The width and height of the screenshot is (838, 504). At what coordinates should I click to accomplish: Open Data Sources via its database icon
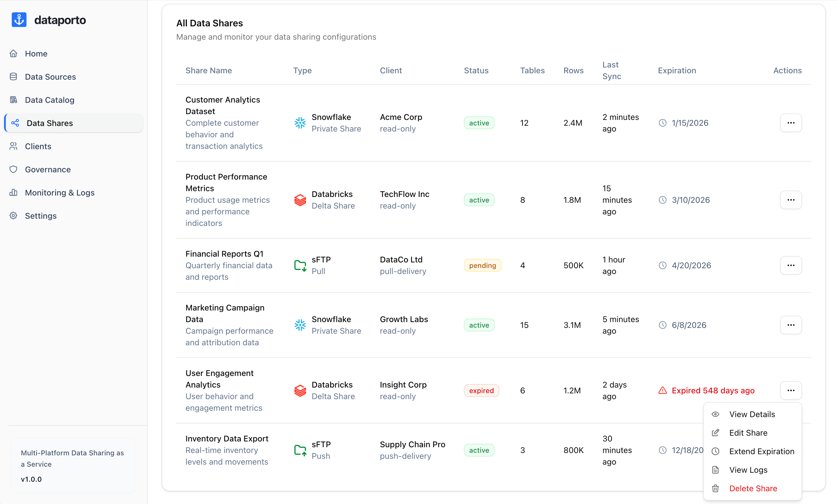point(14,77)
